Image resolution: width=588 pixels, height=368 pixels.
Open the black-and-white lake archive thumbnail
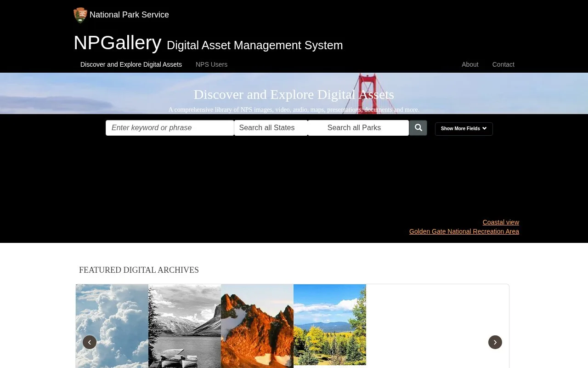[185, 326]
